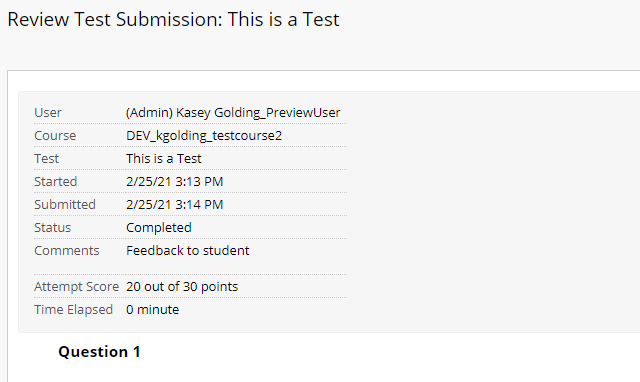Select the Time Elapsed label
The height and width of the screenshot is (382, 640).
coord(73,310)
